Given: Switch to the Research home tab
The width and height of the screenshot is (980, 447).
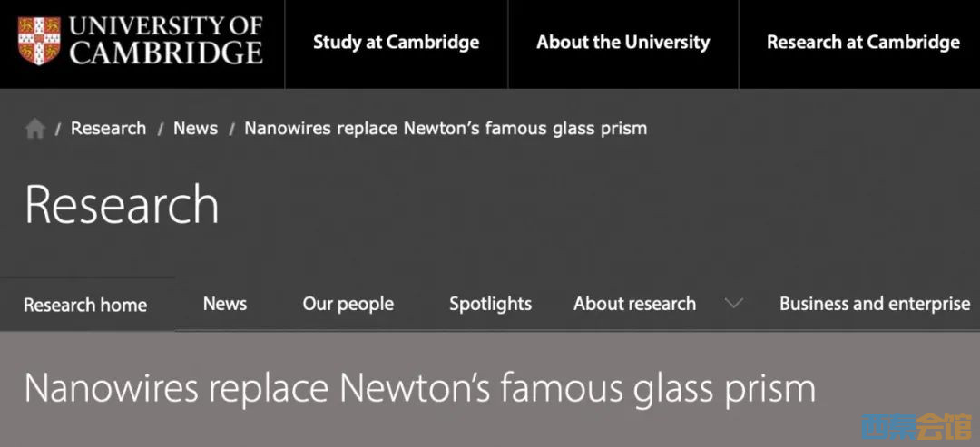Looking at the screenshot, I should click(x=85, y=305).
